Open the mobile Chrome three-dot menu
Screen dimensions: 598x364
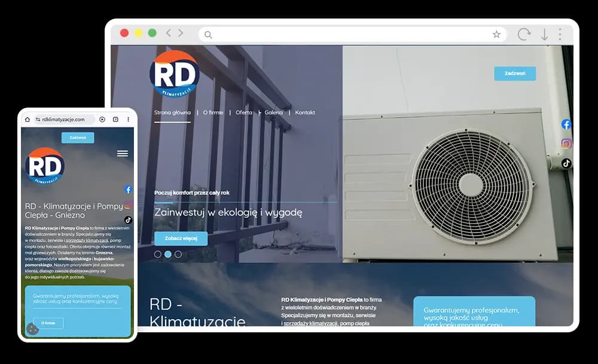pyautogui.click(x=129, y=119)
